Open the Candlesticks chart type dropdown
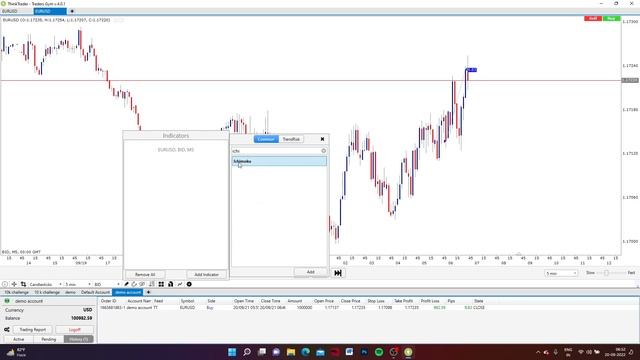The width and height of the screenshot is (640, 360). coord(45,284)
